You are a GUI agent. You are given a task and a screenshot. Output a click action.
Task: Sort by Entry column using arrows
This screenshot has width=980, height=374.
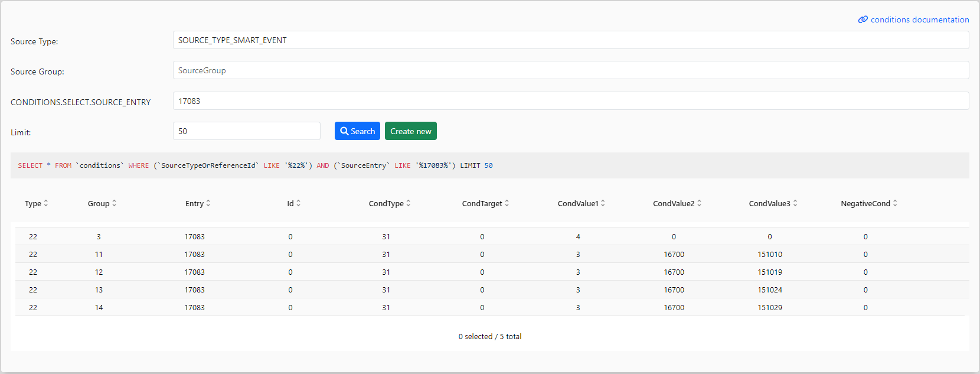click(x=208, y=203)
